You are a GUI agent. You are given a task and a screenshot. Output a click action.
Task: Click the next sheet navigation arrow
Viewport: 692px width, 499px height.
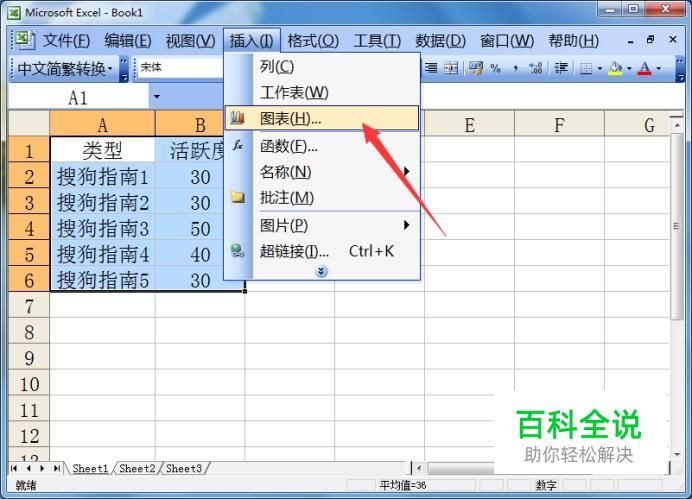42,468
